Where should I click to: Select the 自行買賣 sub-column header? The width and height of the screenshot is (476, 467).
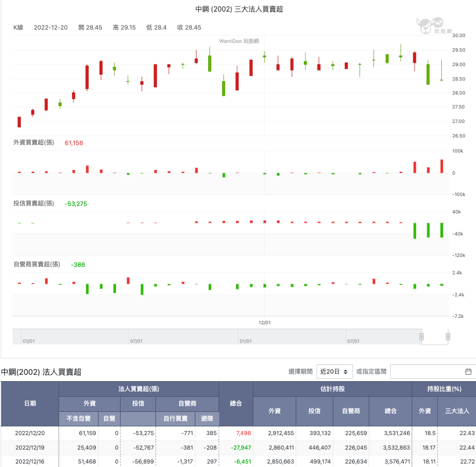[176, 419]
